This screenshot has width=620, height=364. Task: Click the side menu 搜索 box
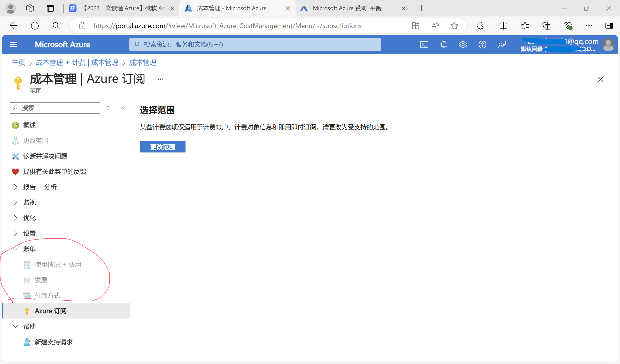pos(55,108)
